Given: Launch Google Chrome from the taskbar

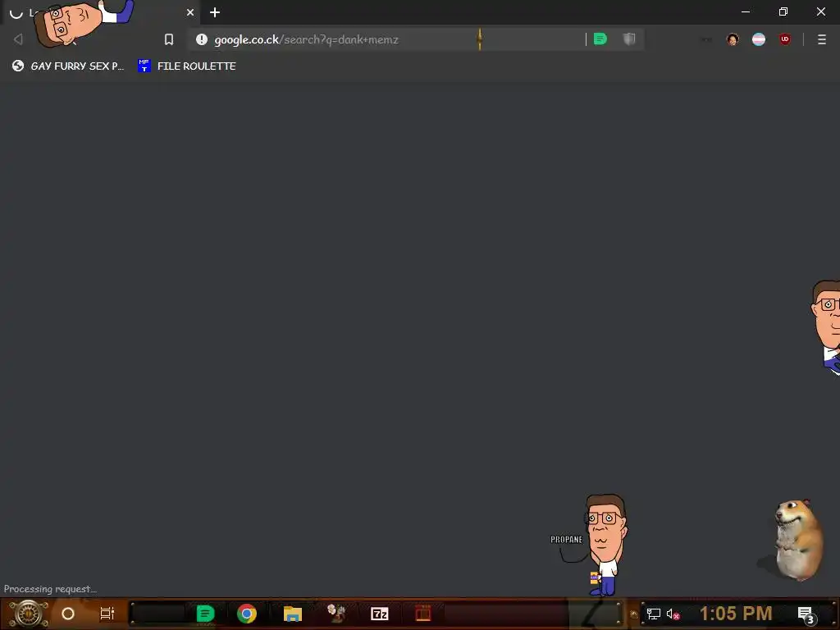Looking at the screenshot, I should pyautogui.click(x=247, y=614).
